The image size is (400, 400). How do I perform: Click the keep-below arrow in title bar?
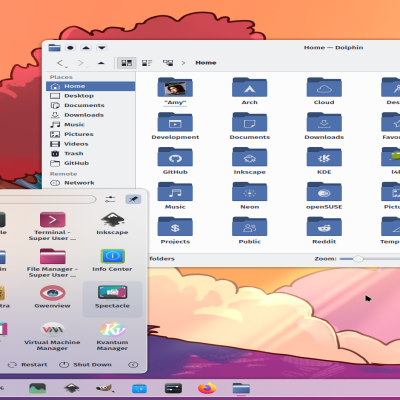(x=102, y=48)
